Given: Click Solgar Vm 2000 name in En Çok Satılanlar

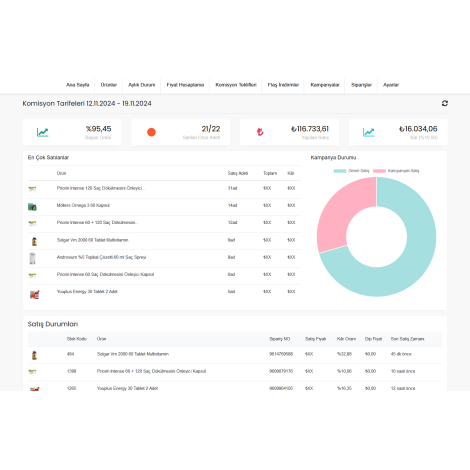Looking at the screenshot, I should tap(92, 240).
